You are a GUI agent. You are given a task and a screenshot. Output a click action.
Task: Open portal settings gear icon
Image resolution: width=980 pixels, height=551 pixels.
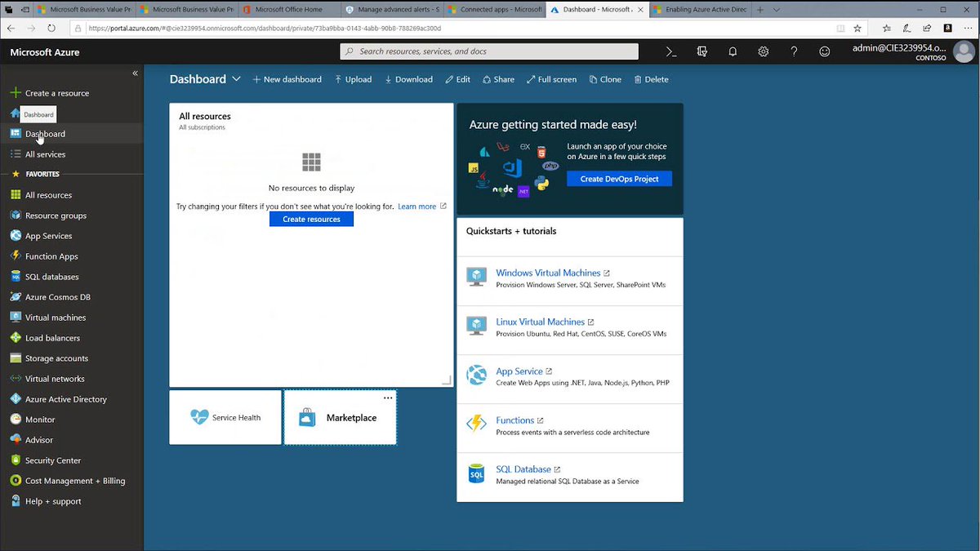tap(764, 51)
